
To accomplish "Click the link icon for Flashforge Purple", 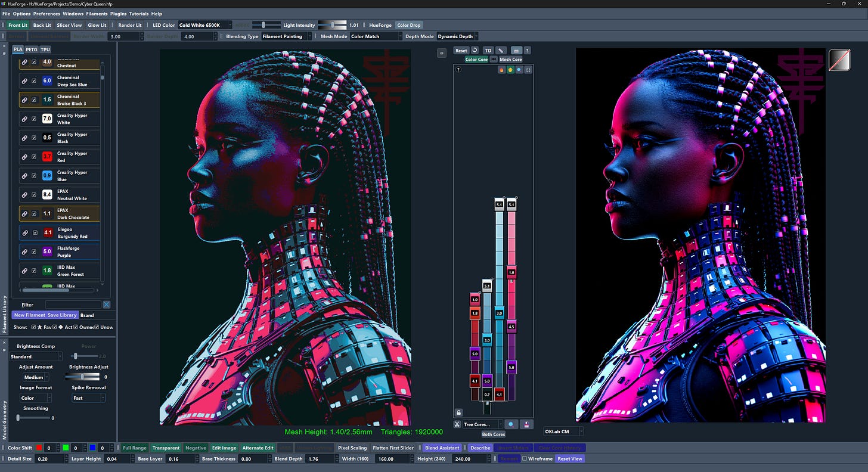I will coord(24,251).
